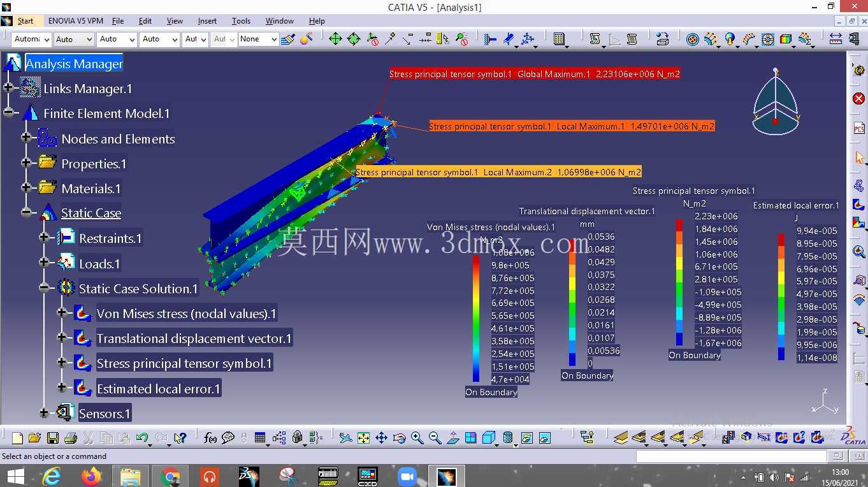
Task: Open Firefox from the taskbar
Action: click(x=92, y=476)
